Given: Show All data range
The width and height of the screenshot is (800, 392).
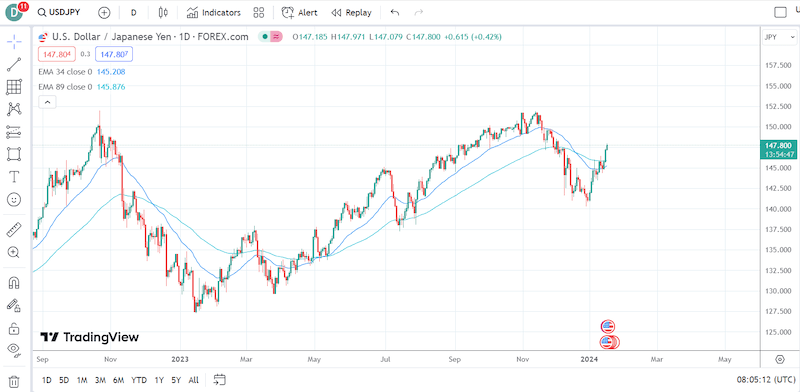Looking at the screenshot, I should coord(193,380).
